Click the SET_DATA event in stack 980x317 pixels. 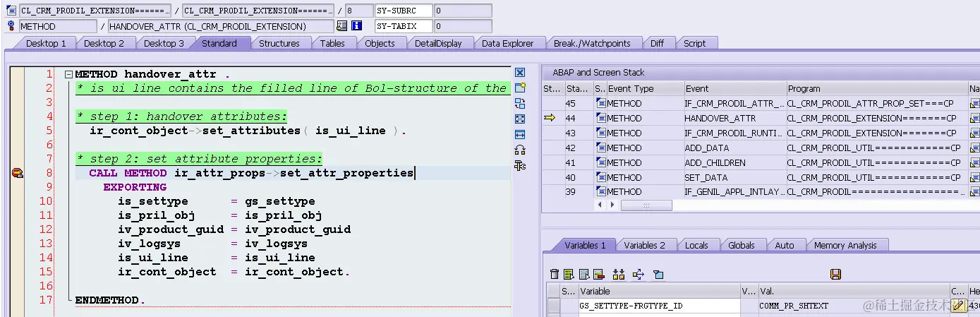pos(734,177)
